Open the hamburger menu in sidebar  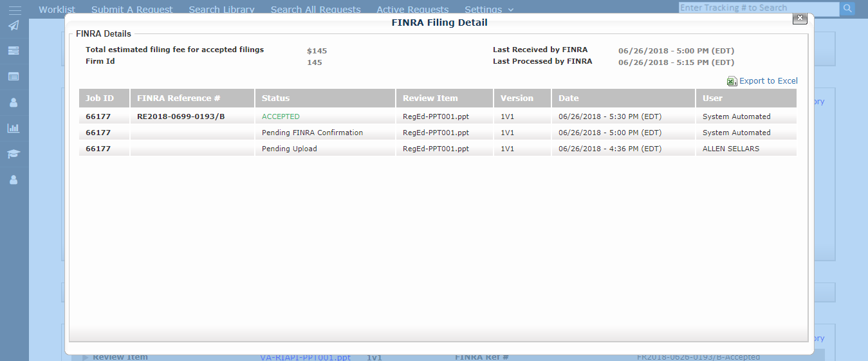click(14, 10)
